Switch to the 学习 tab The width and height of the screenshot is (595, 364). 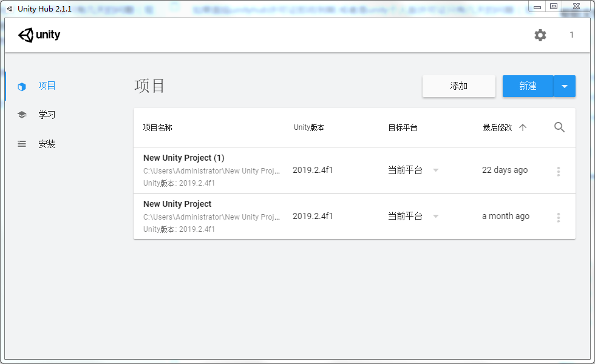tap(47, 114)
